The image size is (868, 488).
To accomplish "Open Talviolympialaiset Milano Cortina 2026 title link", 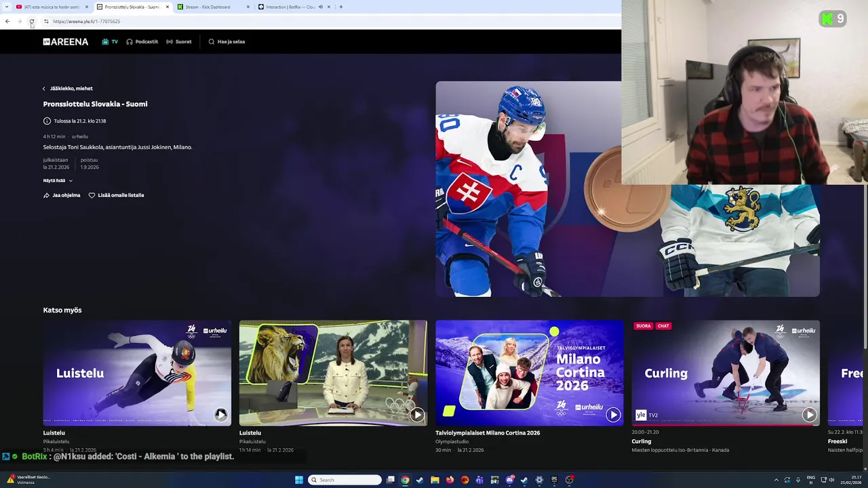I will 488,432.
